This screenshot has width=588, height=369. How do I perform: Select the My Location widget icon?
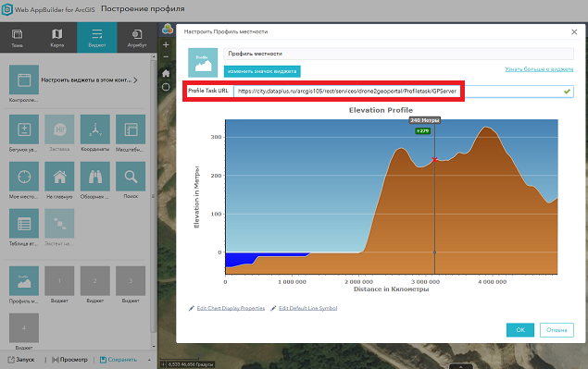click(24, 177)
